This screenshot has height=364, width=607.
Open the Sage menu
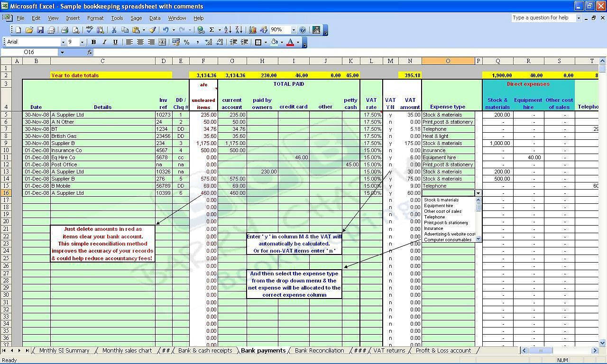(x=136, y=18)
